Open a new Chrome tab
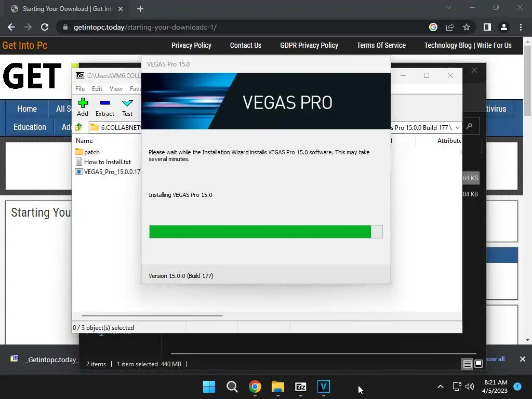The height and width of the screenshot is (399, 532). 140,9
